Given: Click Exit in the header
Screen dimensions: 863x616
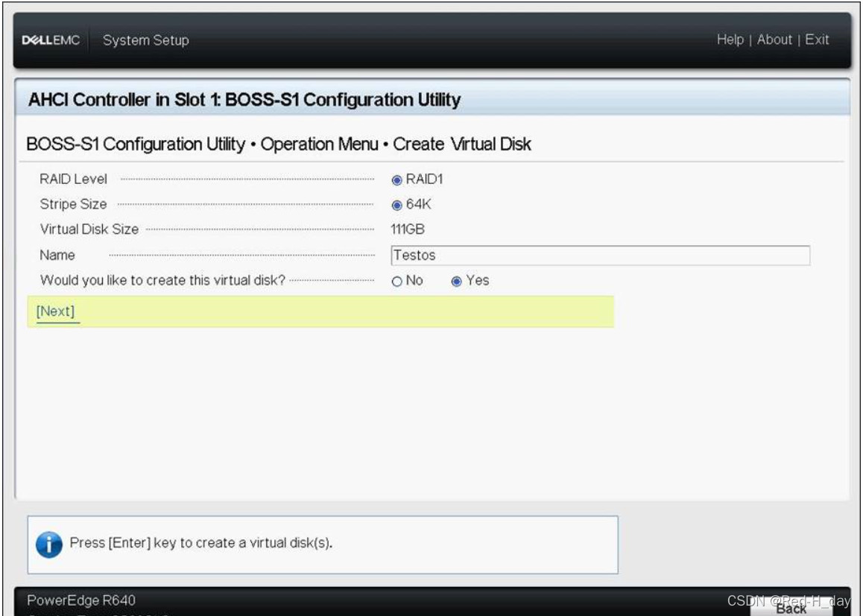Looking at the screenshot, I should 817,39.
